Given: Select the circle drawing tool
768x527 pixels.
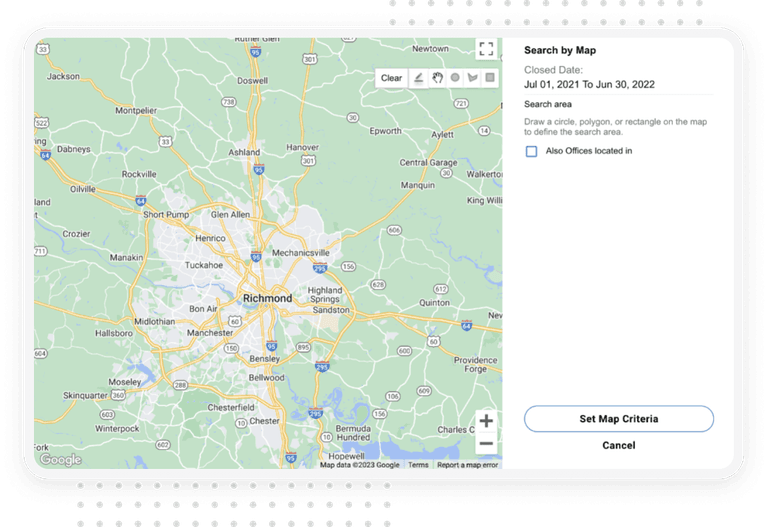Looking at the screenshot, I should point(455,78).
